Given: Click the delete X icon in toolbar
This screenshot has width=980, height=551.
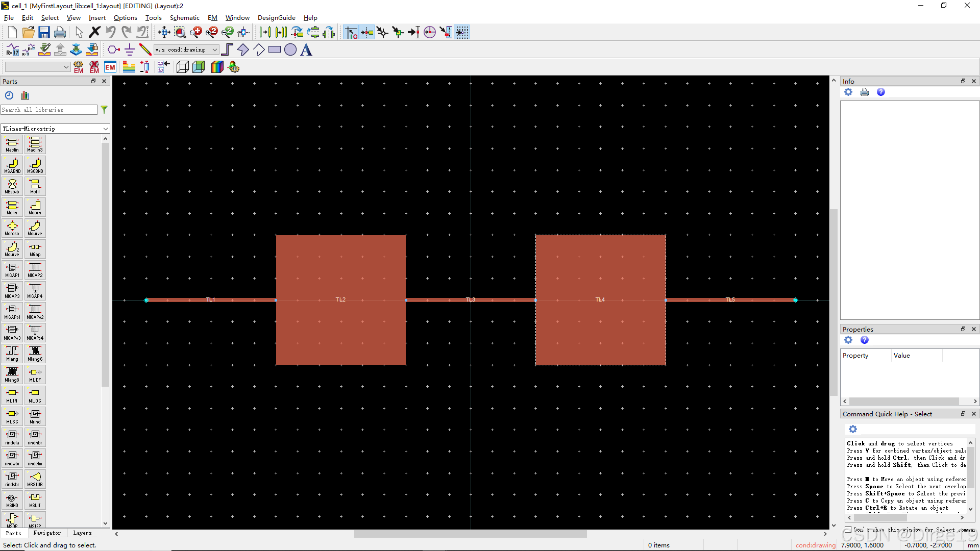Looking at the screenshot, I should click(94, 33).
